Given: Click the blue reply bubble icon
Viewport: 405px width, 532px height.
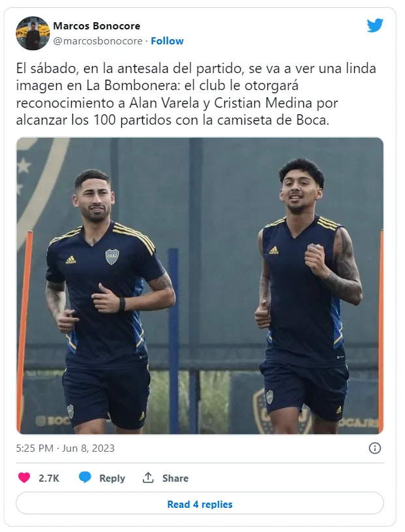Looking at the screenshot, I should coord(85,477).
